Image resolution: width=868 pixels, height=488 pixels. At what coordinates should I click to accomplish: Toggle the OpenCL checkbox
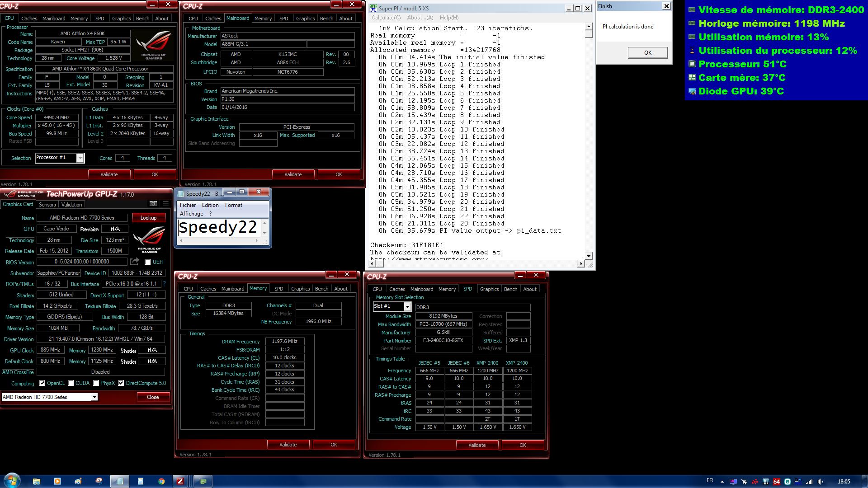pyautogui.click(x=42, y=383)
